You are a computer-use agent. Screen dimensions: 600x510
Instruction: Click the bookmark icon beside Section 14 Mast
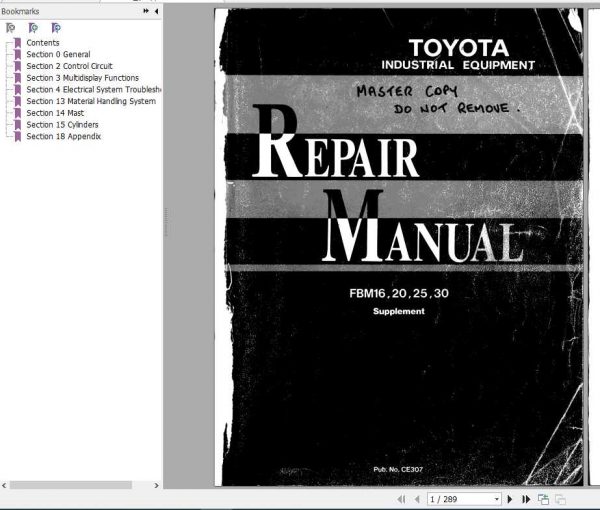click(x=17, y=113)
